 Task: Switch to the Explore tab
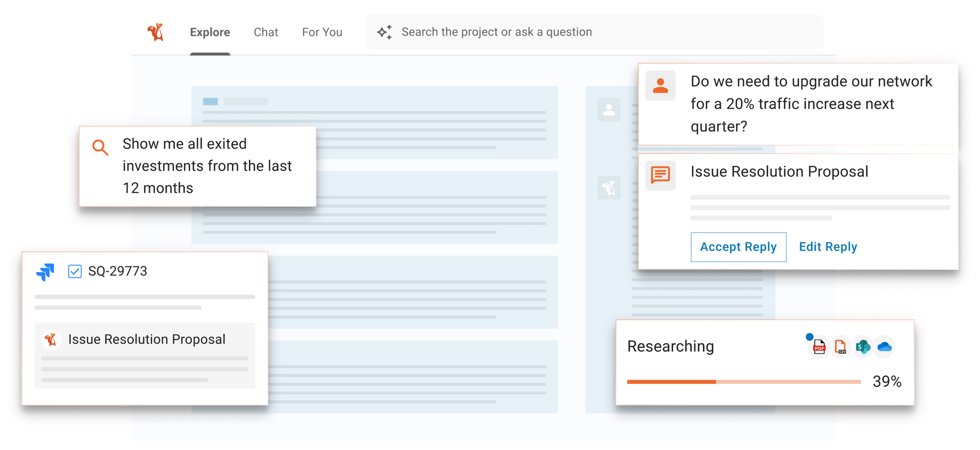point(210,32)
